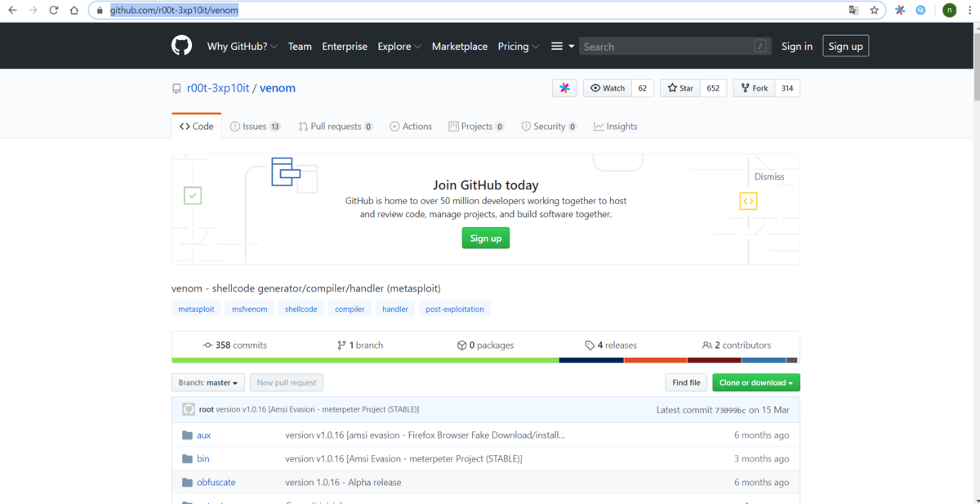Select the Code tab
Viewport: 980px width, 504px height.
pos(197,126)
